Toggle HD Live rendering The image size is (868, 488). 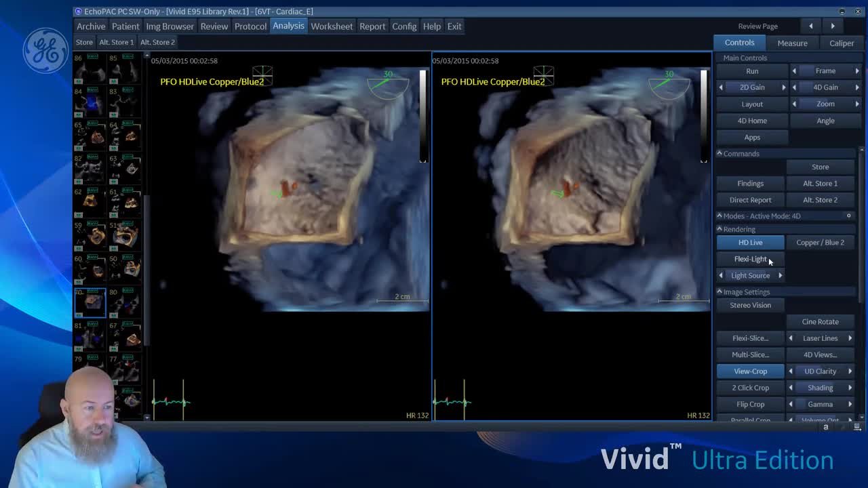(750, 242)
